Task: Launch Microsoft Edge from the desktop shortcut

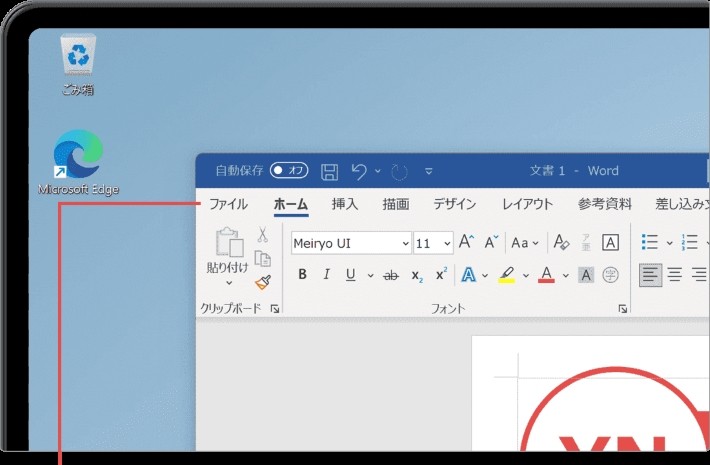Action: click(x=78, y=162)
